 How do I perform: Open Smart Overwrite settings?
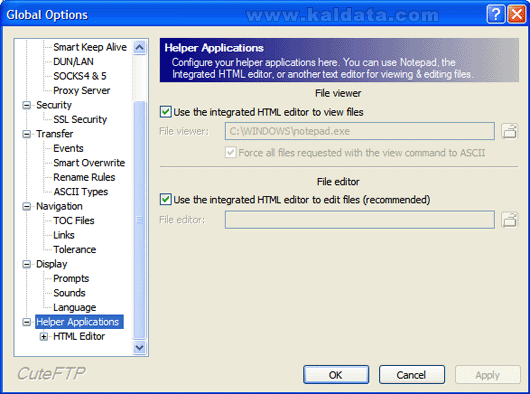tap(89, 163)
